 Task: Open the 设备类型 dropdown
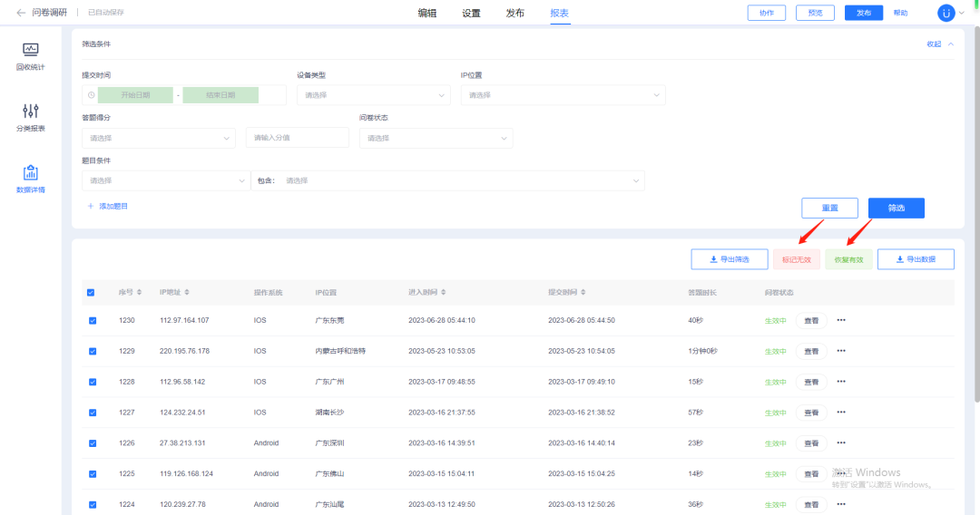click(x=374, y=95)
